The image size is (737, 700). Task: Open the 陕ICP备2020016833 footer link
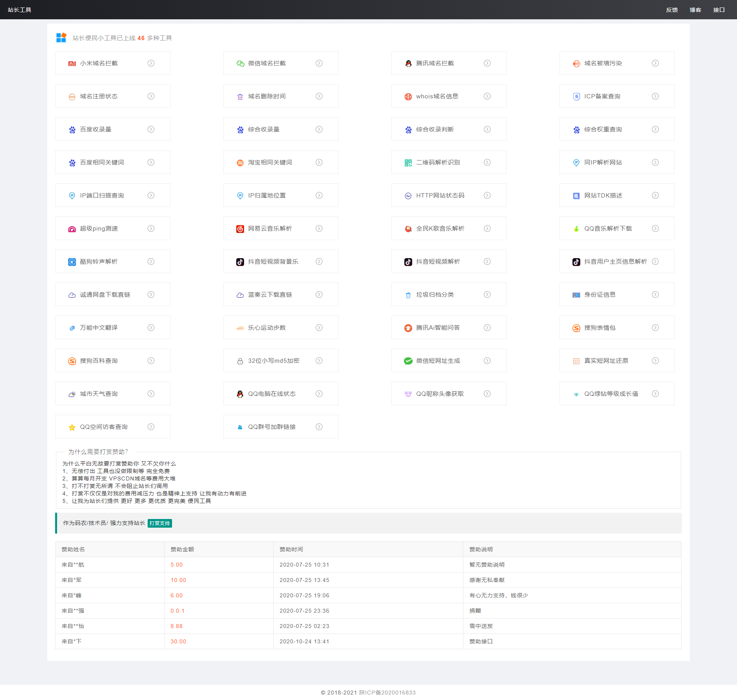pos(387,693)
